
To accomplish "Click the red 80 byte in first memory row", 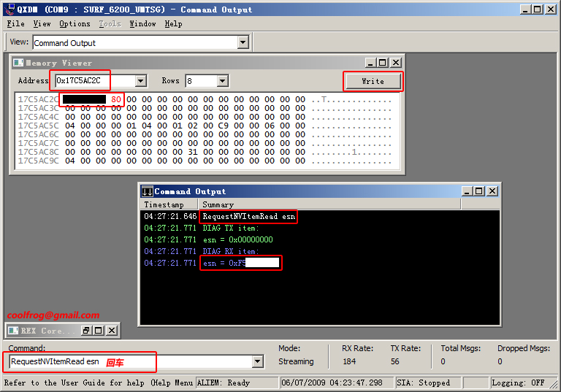I will pos(116,99).
